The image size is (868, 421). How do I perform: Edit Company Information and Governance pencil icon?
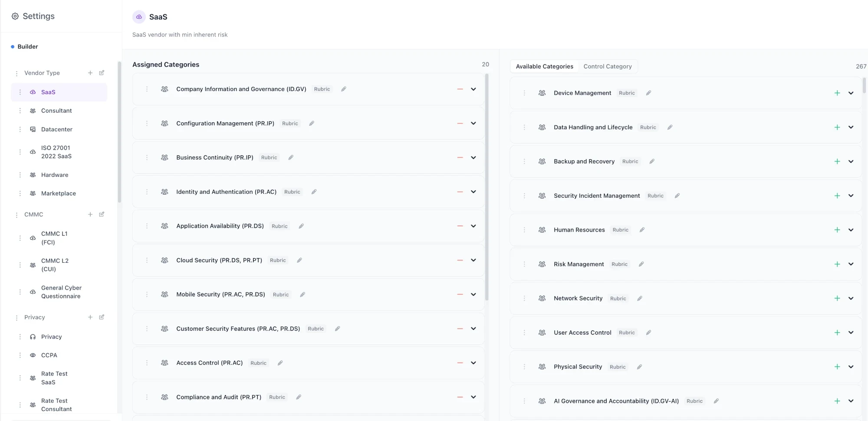tap(344, 89)
